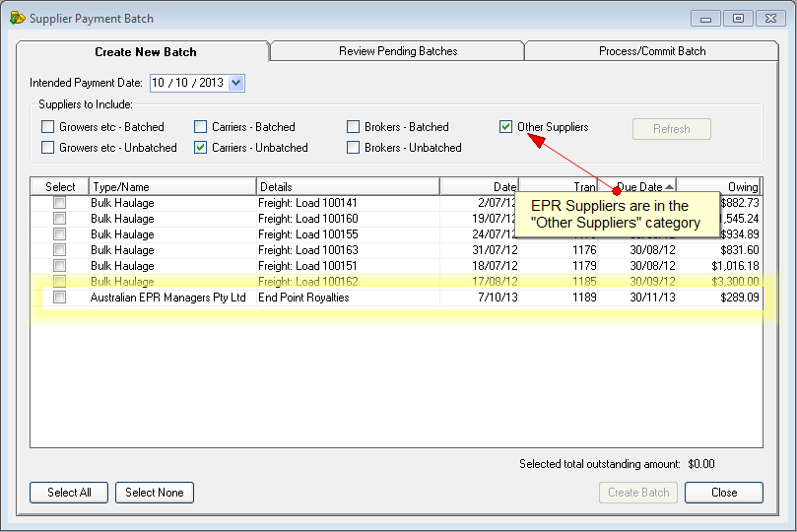This screenshot has height=532, width=797.
Task: Enable Brokers - Batched checkbox
Action: [354, 127]
